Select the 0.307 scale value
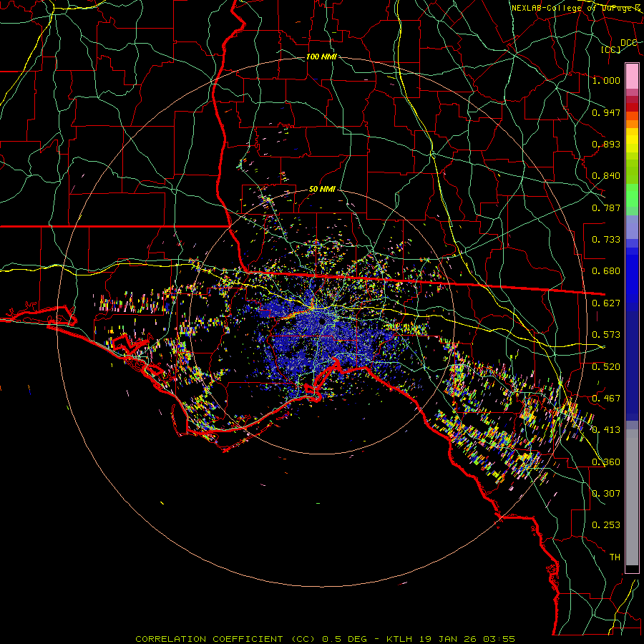Image resolution: width=644 pixels, height=644 pixels. pyautogui.click(x=606, y=494)
